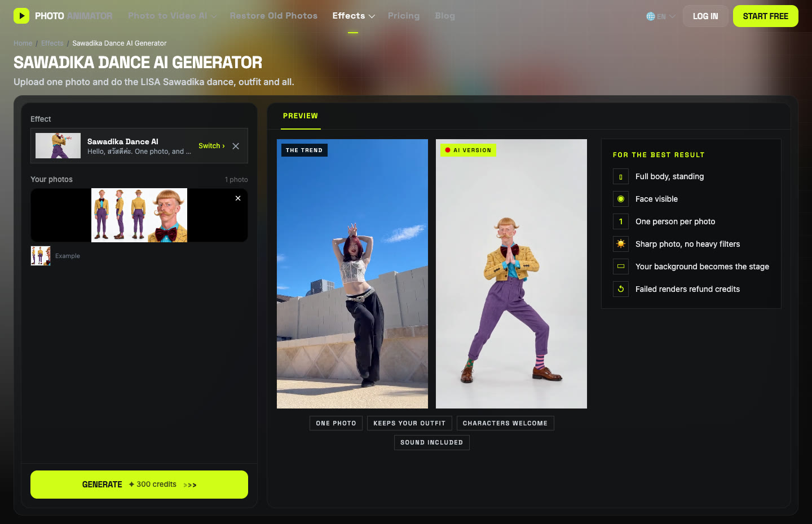Click the background stage rectangle icon
The height and width of the screenshot is (524, 812).
click(x=621, y=267)
